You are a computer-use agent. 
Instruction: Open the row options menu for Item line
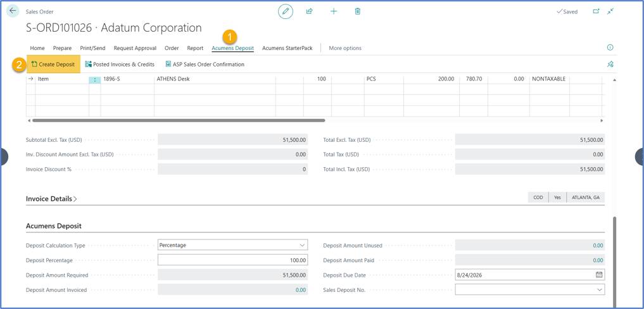click(x=95, y=79)
